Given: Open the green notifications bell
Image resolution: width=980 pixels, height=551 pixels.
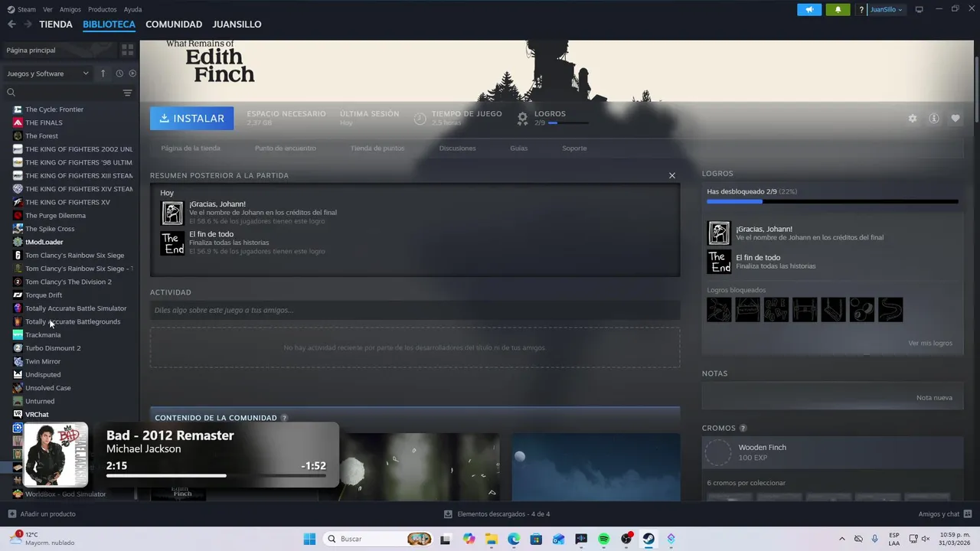Looking at the screenshot, I should 838,9.
